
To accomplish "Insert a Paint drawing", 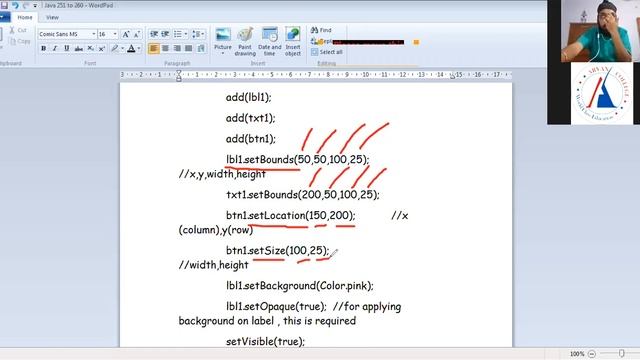I will (245, 41).
